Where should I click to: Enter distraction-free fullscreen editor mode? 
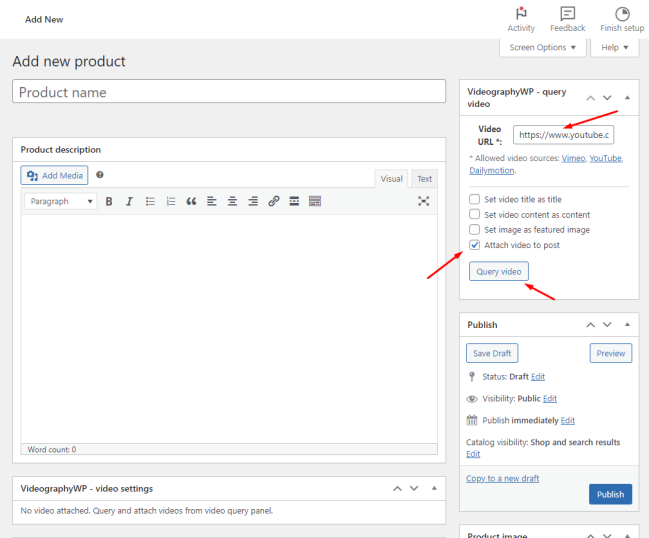click(423, 202)
